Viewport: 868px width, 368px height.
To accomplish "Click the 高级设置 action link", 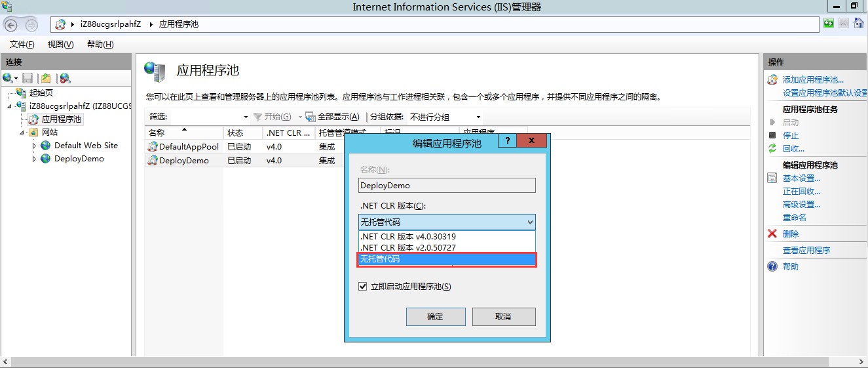I will [801, 204].
